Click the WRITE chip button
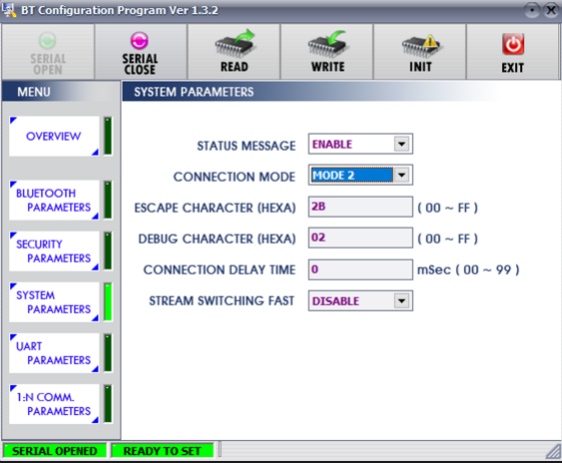This screenshot has width=562, height=463. pos(327,52)
